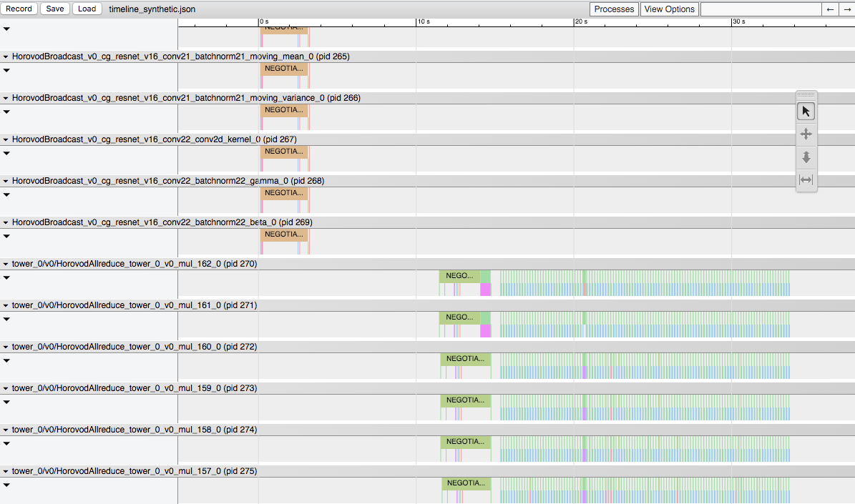Click the timeline_synthetic.json file name
Screen dimensions: 855x504
(152, 9)
